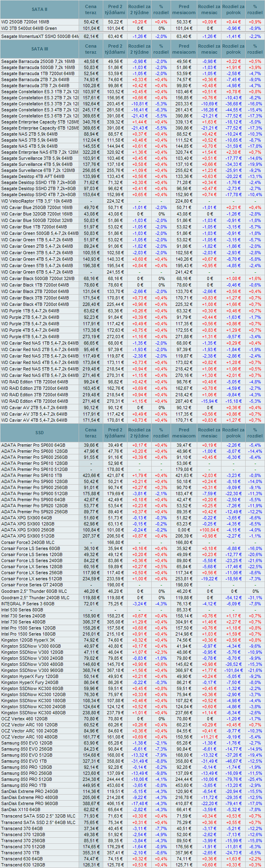The width and height of the screenshot is (265, 868).
Task: Select "Kingston SSDNow V300 960GB"
Action: (x=32, y=670)
